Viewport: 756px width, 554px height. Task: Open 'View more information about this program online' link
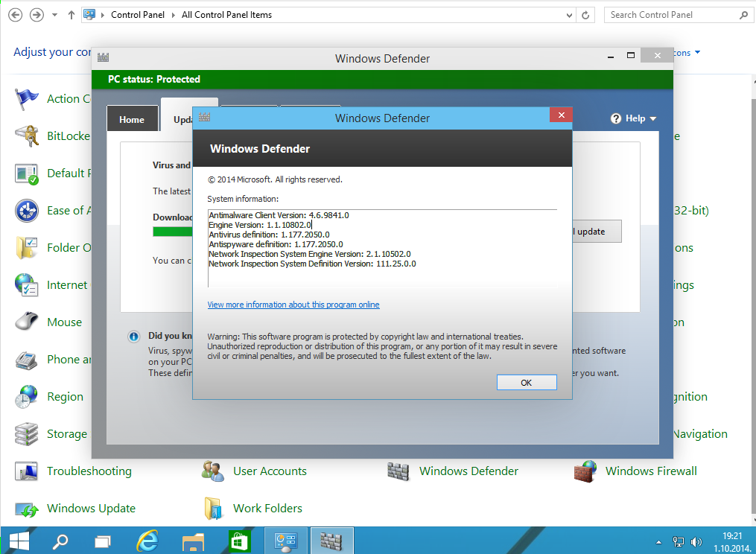coord(293,305)
